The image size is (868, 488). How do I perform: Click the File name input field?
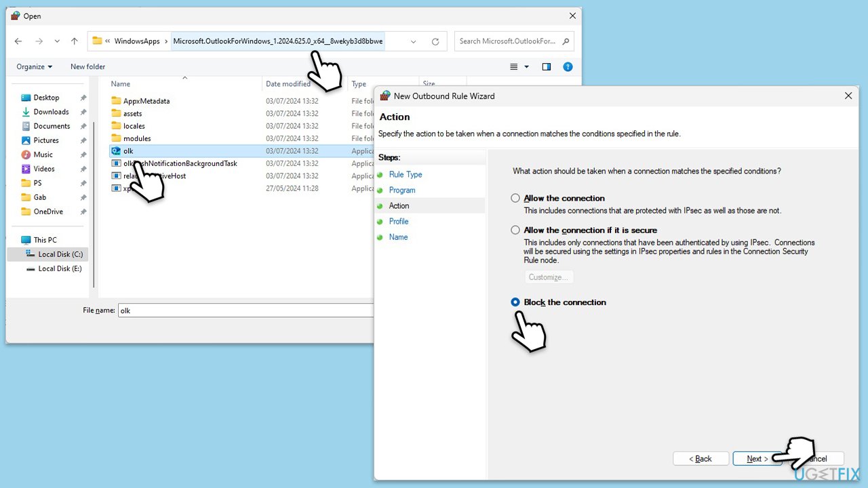click(x=246, y=310)
